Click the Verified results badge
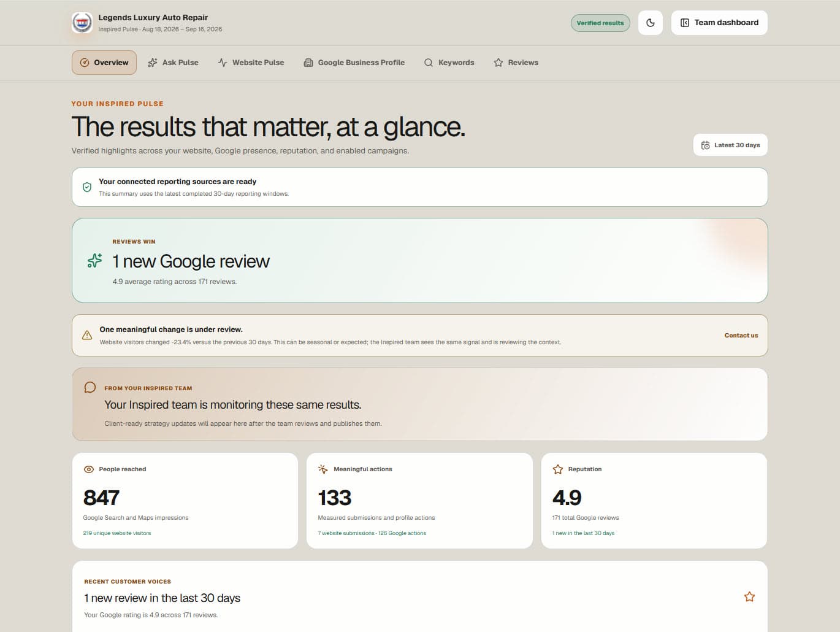Image resolution: width=840 pixels, height=632 pixels. [600, 23]
